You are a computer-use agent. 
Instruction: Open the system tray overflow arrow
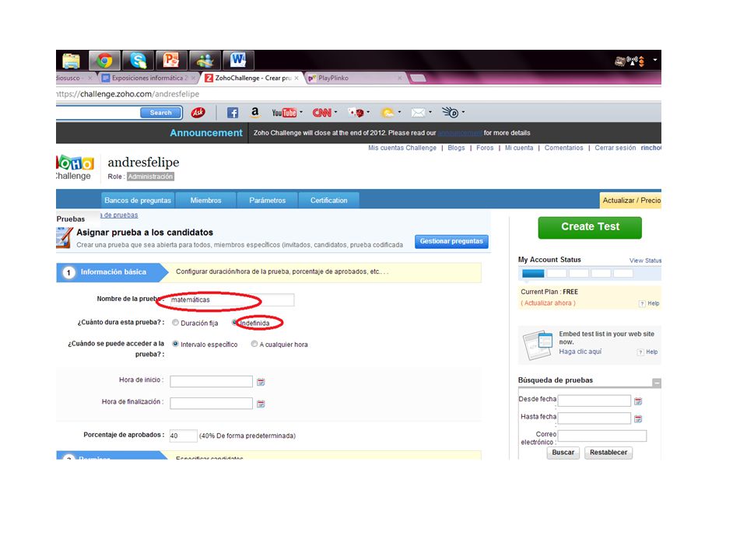(655, 60)
